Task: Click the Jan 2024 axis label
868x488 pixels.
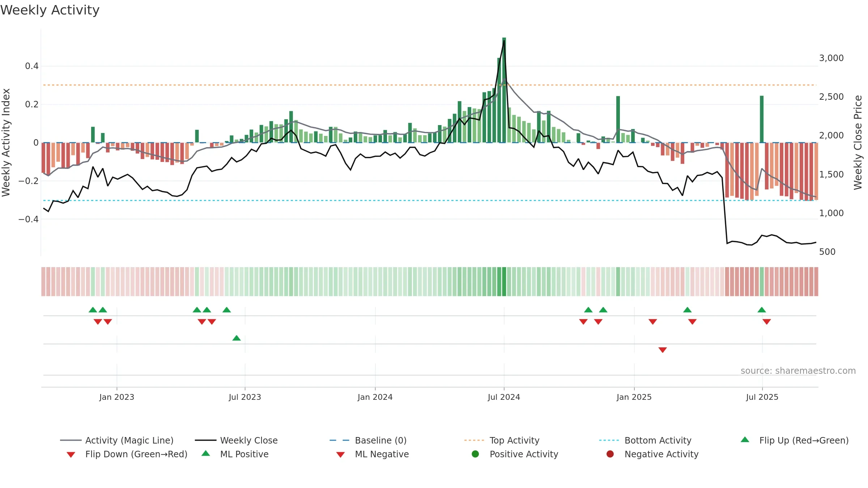Action: tap(375, 397)
